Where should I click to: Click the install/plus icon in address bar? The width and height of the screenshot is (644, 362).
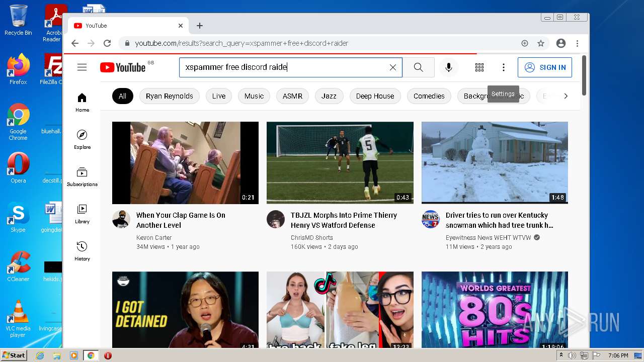point(525,43)
